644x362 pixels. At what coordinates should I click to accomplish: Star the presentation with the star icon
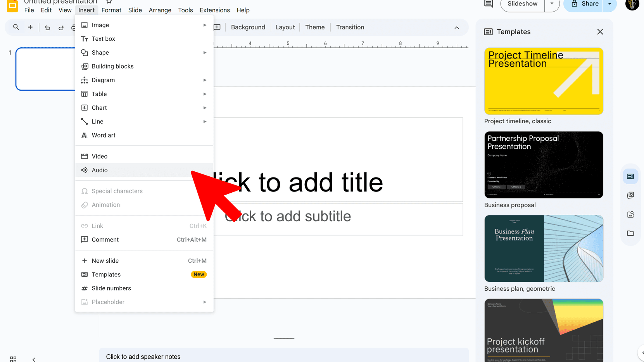click(x=109, y=2)
